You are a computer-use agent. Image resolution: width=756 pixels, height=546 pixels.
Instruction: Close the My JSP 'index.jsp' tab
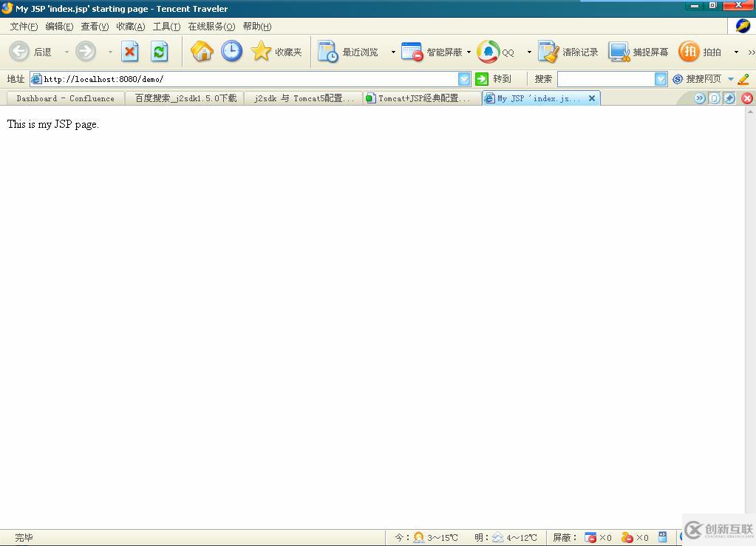[x=592, y=98]
